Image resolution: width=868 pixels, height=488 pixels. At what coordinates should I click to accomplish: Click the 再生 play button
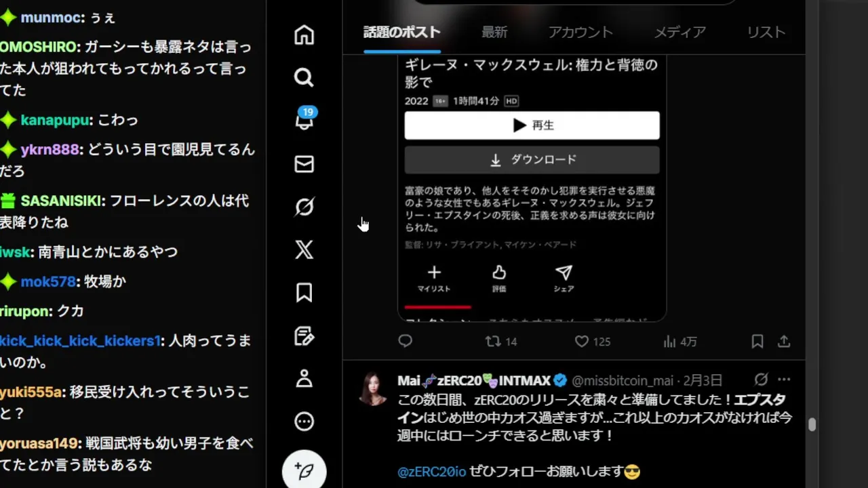pyautogui.click(x=532, y=125)
